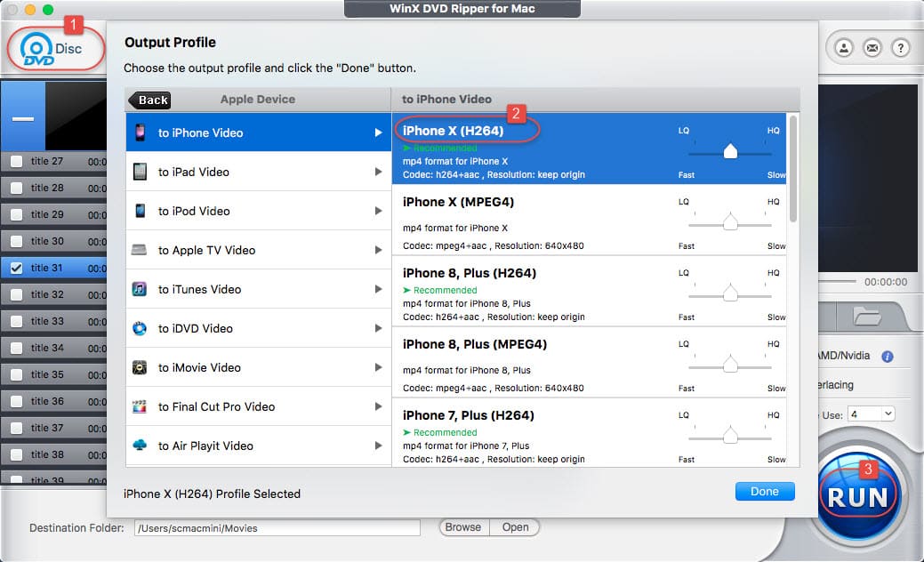Viewport: 924px width, 562px height.
Task: Select the title 33 checkbox
Action: 17,321
